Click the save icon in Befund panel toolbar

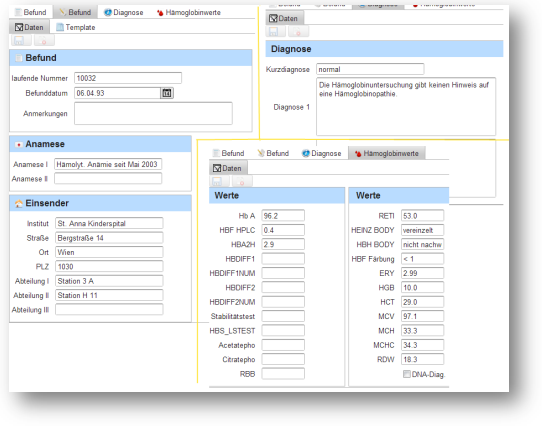pyautogui.click(x=21, y=40)
